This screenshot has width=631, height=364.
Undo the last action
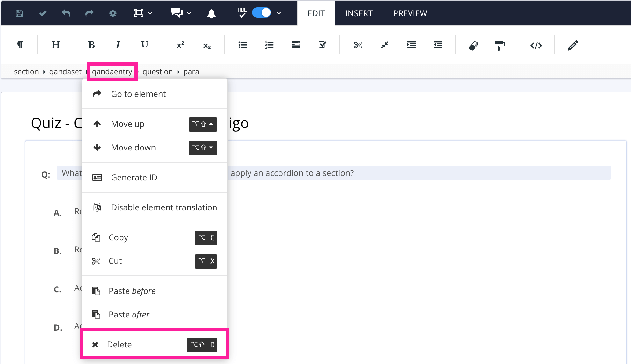click(66, 13)
